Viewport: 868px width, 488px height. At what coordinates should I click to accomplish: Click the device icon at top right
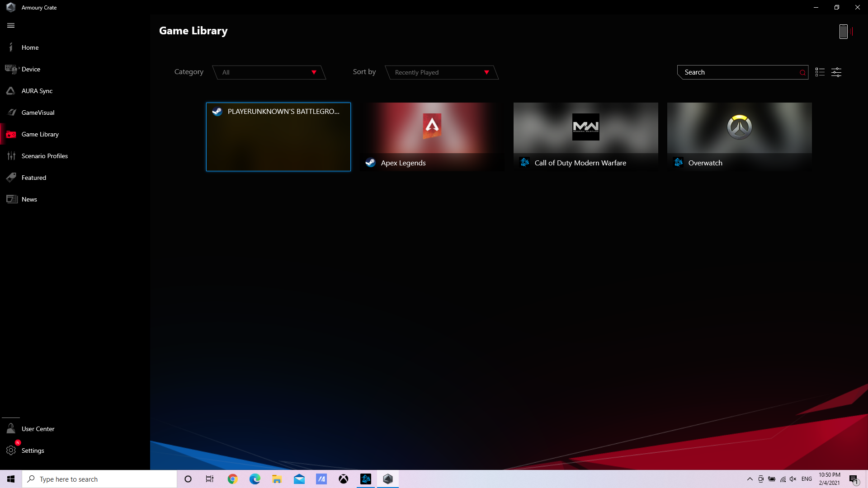pyautogui.click(x=844, y=32)
